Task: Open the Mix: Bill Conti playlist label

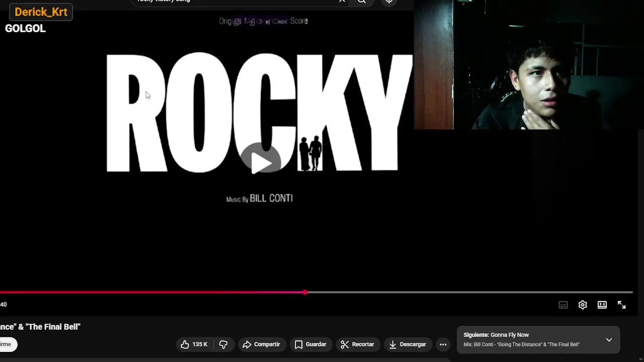Action: click(522, 344)
